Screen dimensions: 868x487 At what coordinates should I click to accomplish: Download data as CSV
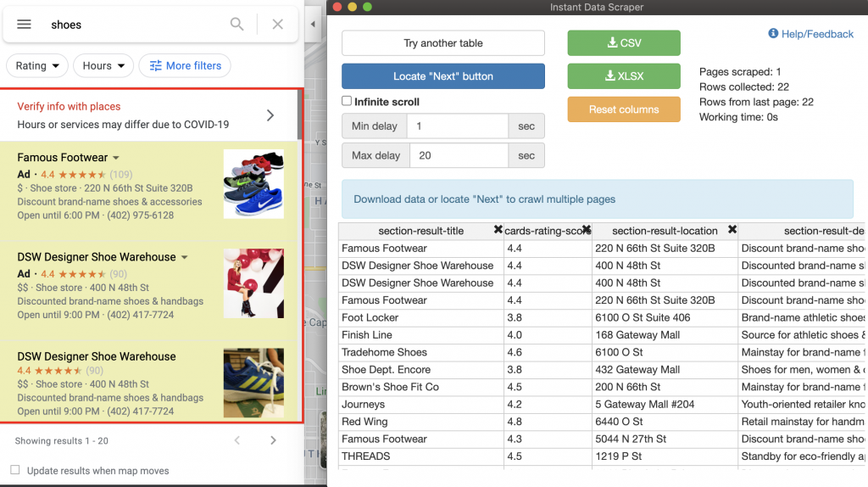(x=623, y=43)
